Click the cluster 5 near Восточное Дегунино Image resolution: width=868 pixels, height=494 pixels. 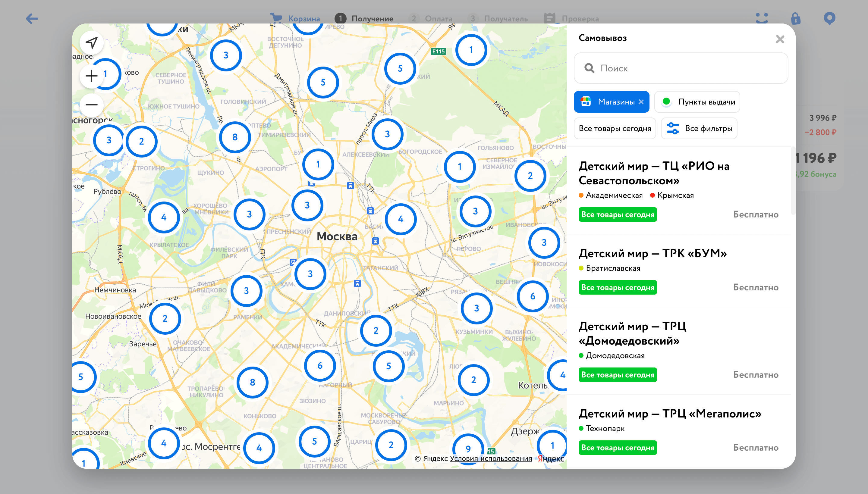(323, 83)
